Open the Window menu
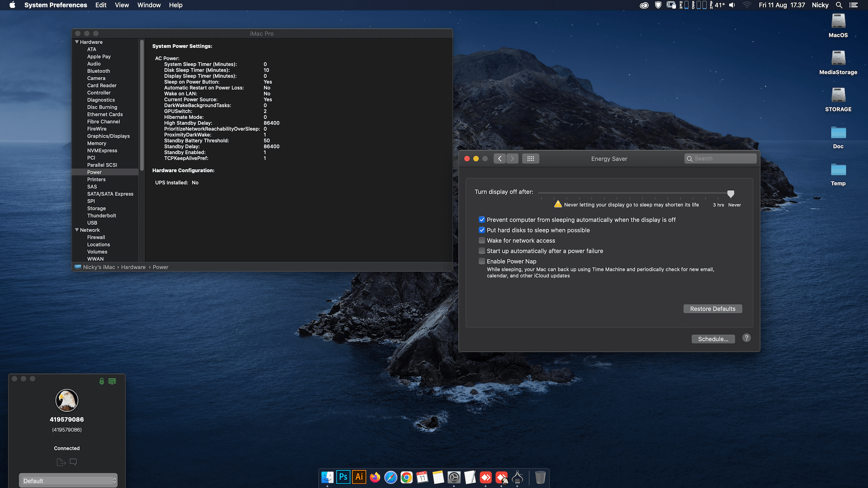This screenshot has width=868, height=488. pos(149,5)
